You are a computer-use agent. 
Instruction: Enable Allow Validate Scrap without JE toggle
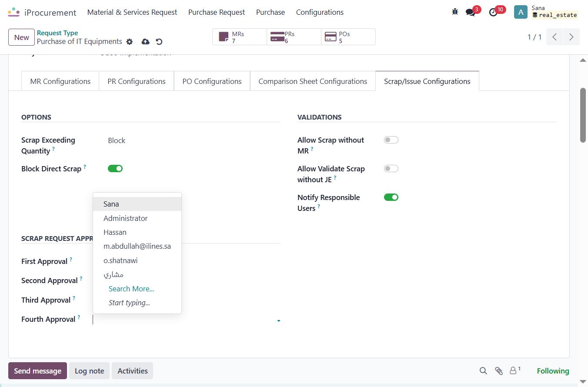(391, 169)
